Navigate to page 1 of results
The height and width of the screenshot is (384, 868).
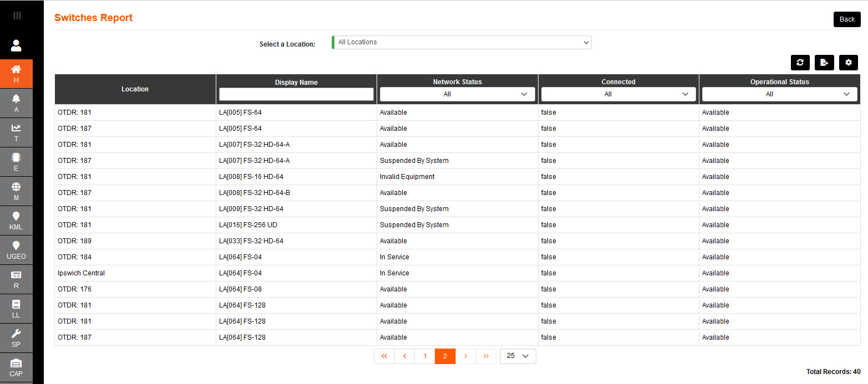425,356
